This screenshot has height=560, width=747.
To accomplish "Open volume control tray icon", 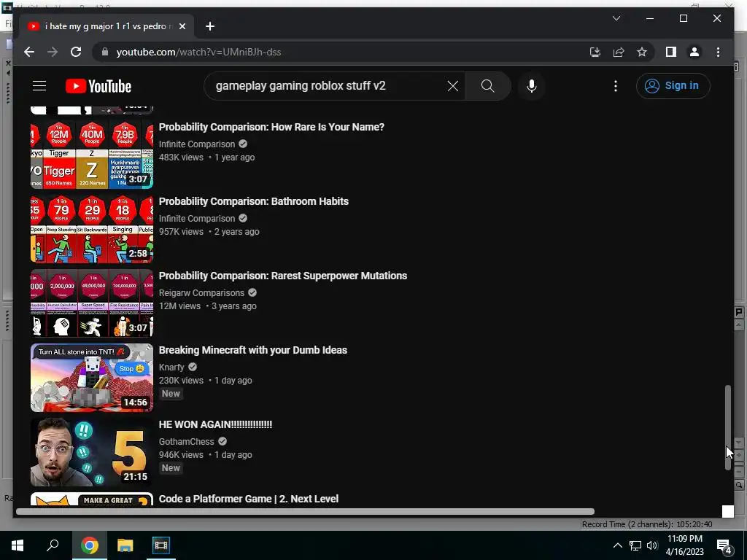I will (x=652, y=545).
